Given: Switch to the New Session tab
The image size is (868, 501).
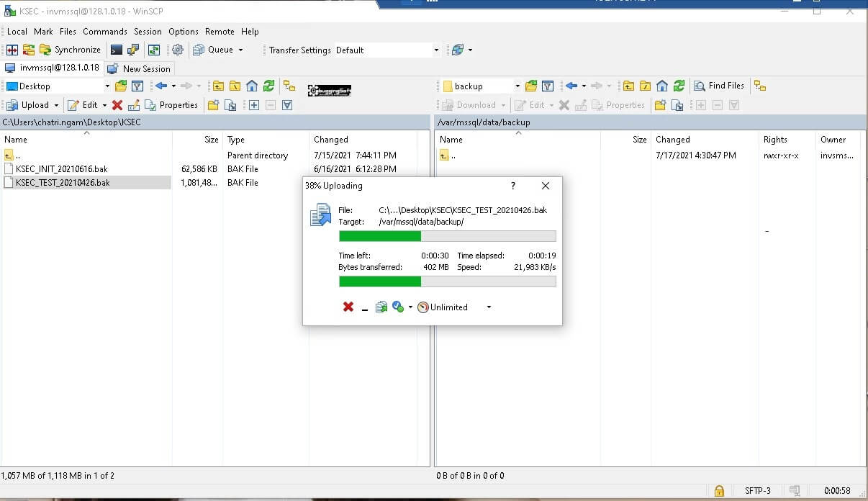Looking at the screenshot, I should coord(139,68).
